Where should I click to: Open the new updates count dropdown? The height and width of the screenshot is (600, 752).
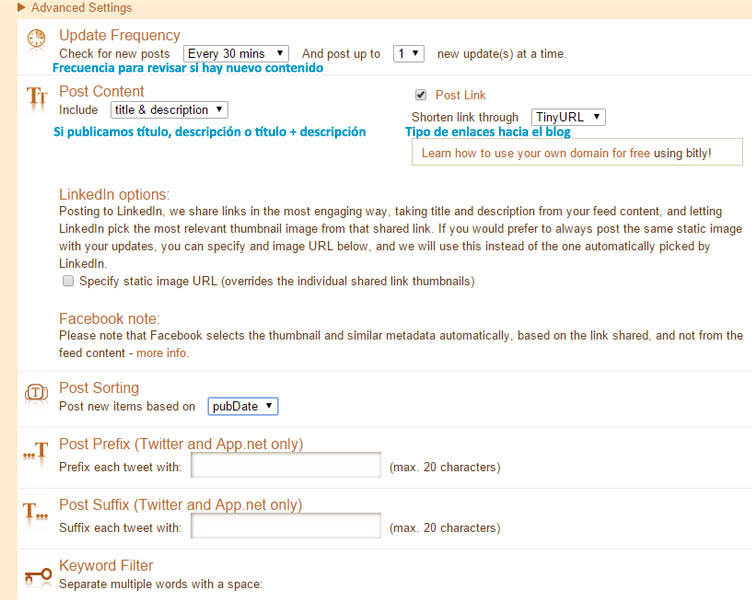tap(409, 53)
